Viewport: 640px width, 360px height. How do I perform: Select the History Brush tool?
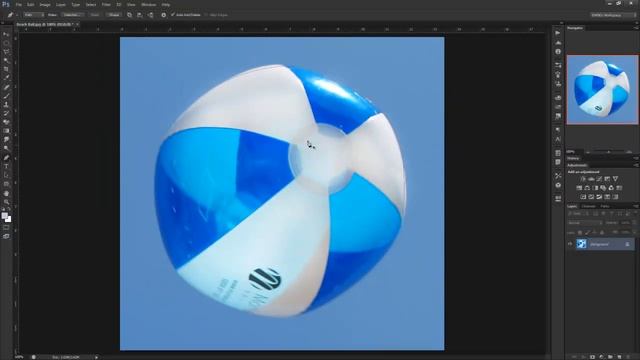tap(6, 113)
